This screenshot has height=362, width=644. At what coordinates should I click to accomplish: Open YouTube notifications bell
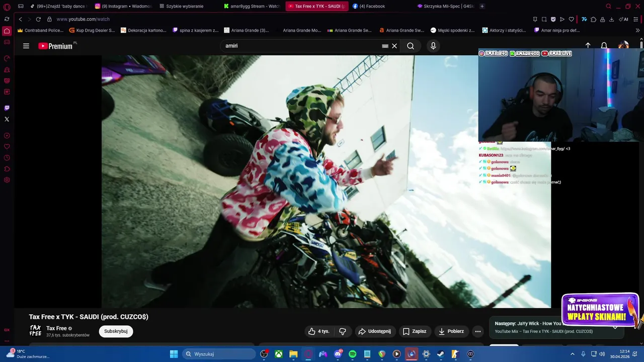click(604, 46)
